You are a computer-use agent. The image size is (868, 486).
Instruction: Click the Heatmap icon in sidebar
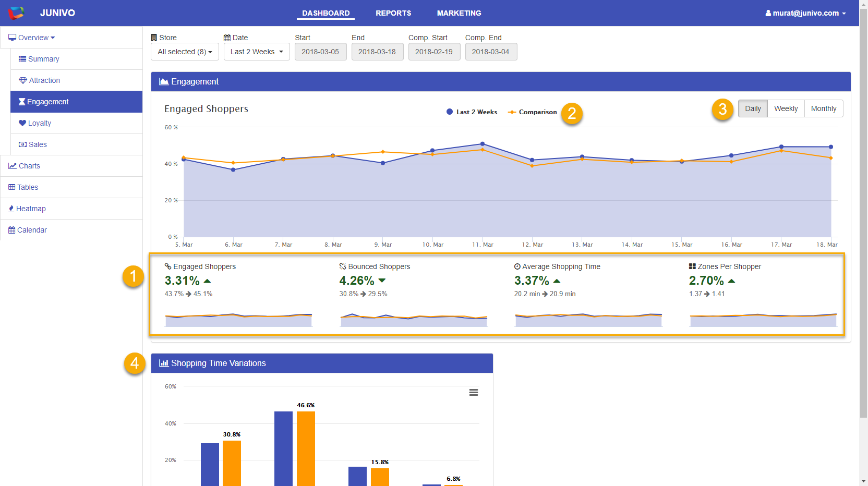[x=11, y=209]
